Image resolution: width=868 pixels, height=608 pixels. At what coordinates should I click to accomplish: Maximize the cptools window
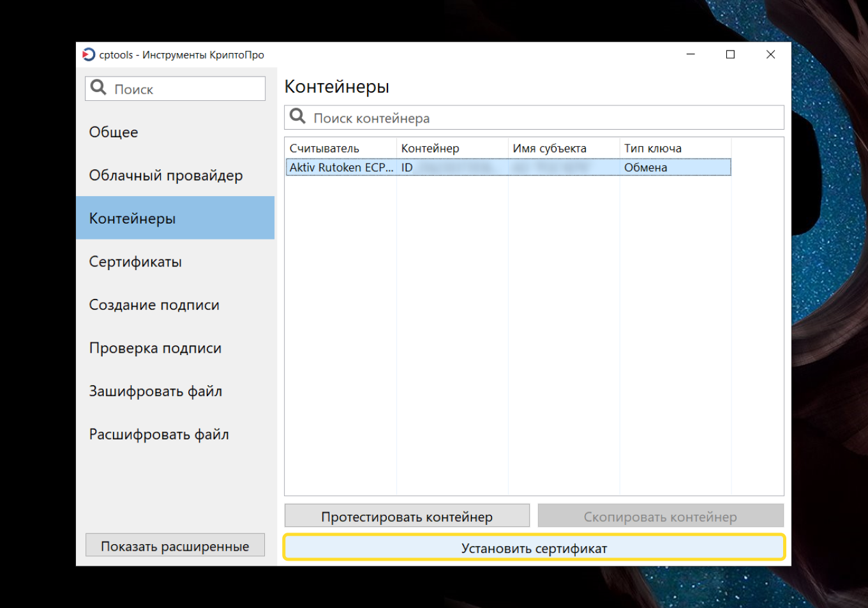[x=731, y=55]
